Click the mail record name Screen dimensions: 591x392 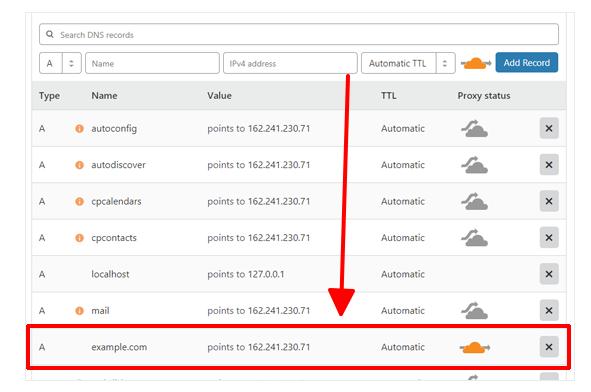[100, 311]
